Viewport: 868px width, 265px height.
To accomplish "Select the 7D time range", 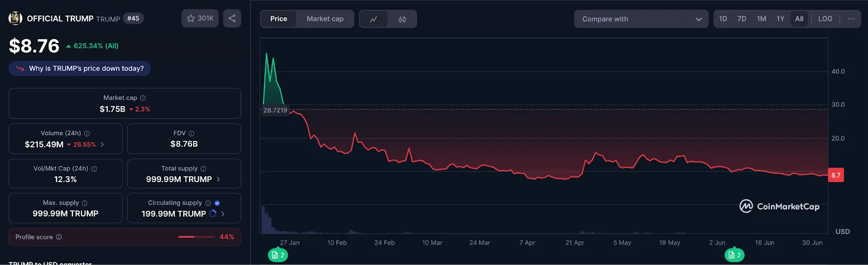I will 742,19.
